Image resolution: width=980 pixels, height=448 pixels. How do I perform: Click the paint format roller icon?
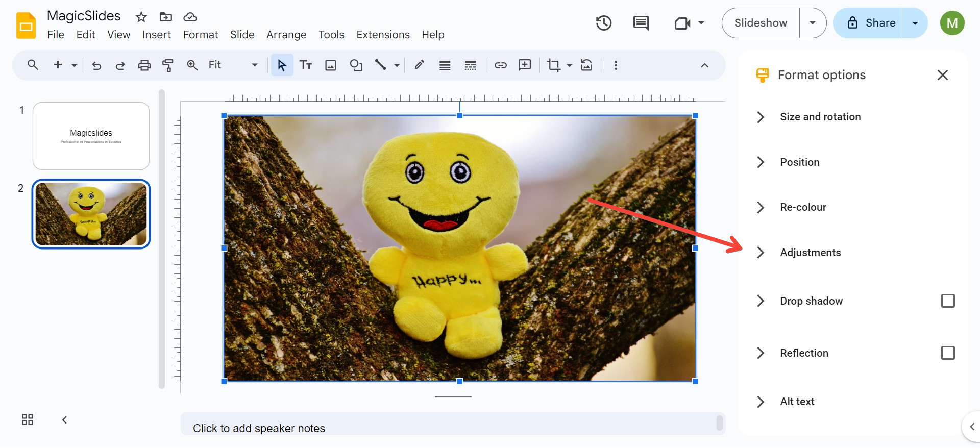(x=168, y=65)
